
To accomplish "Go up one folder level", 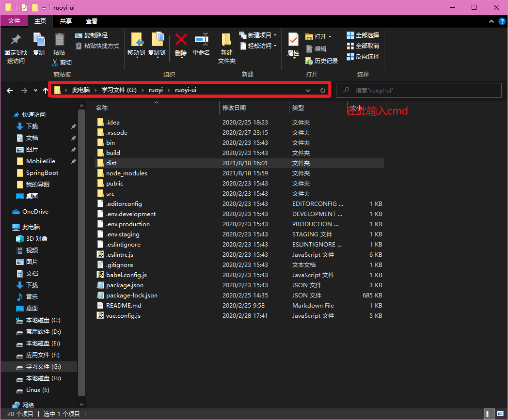I will 46,91.
